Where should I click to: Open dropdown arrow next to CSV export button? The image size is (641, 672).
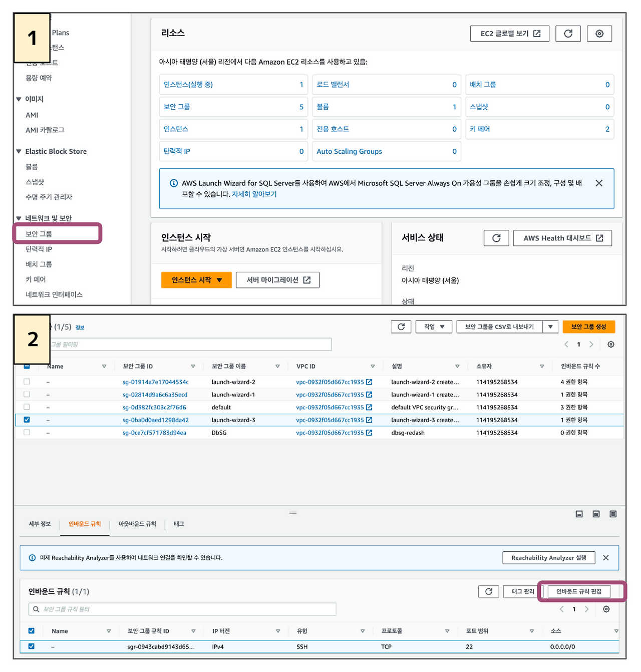click(x=550, y=327)
